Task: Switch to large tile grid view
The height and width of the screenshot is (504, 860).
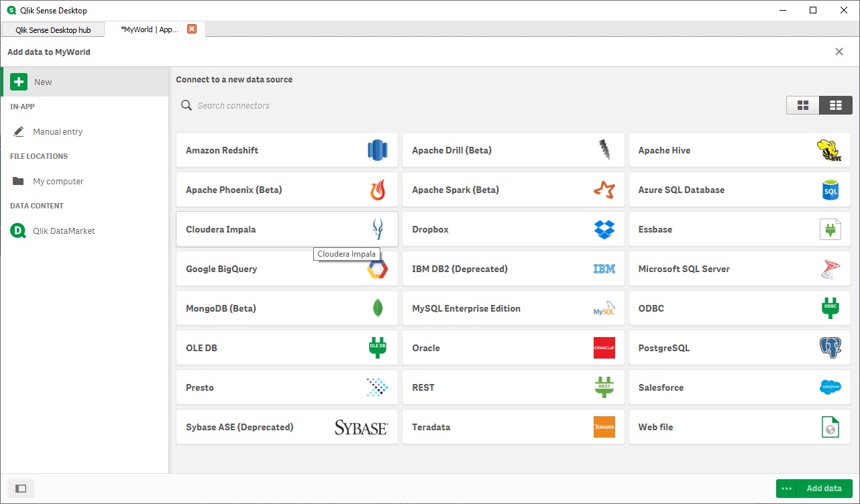Action: (x=803, y=105)
